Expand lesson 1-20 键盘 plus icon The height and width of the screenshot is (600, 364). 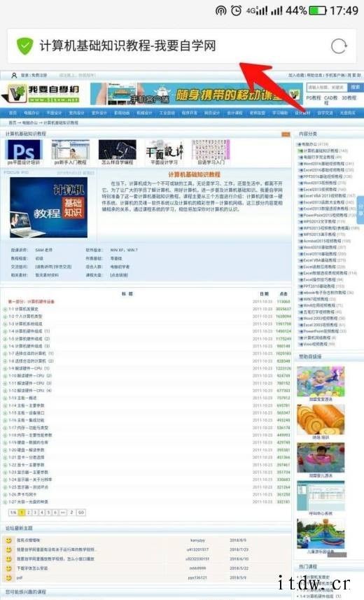click(6, 450)
